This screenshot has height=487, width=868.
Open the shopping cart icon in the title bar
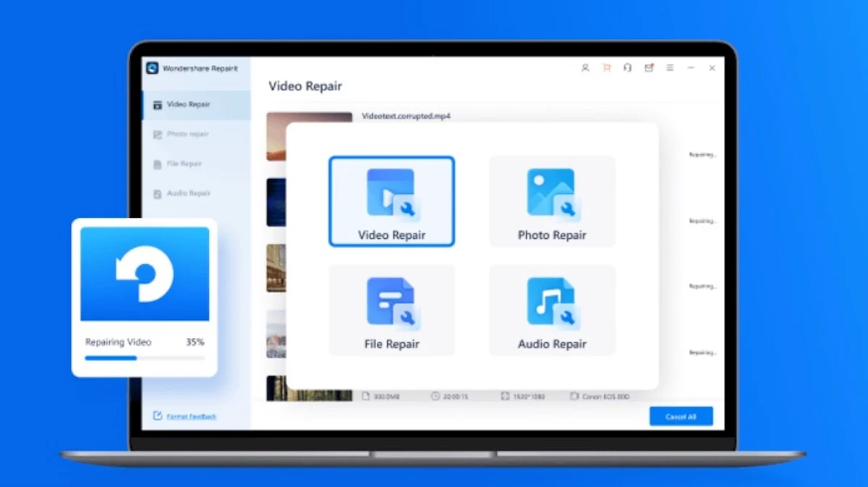(x=606, y=67)
